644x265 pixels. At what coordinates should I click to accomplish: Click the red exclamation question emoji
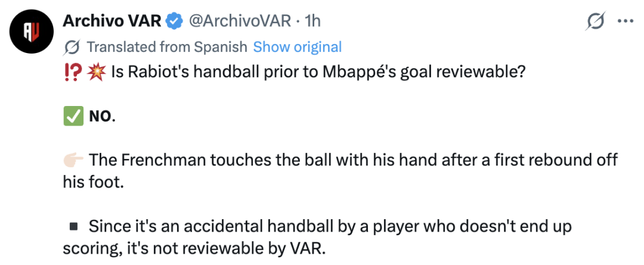(x=73, y=73)
